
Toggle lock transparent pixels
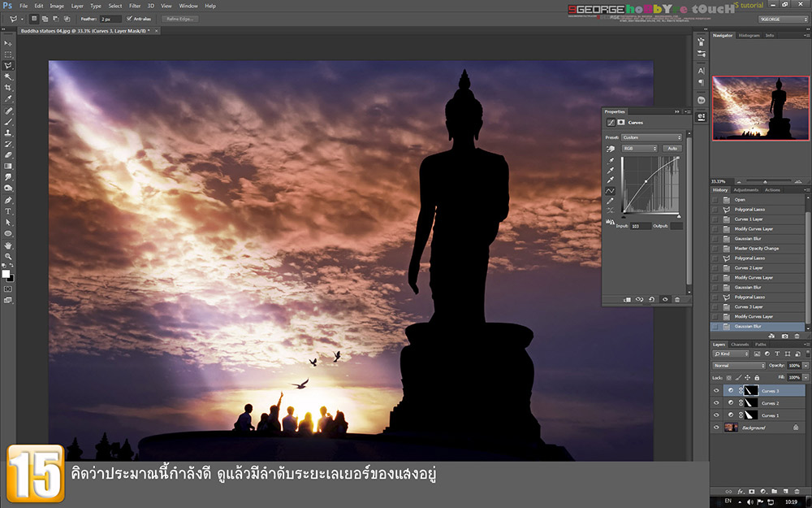coord(728,378)
